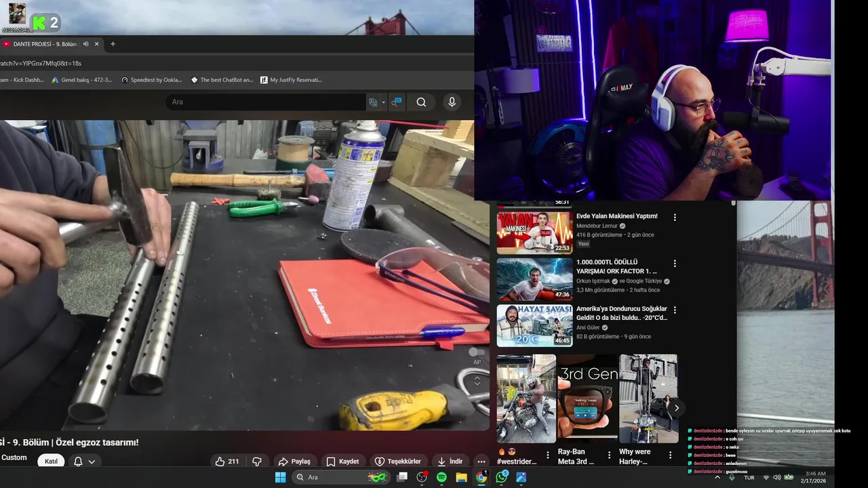Screen dimensions: 868x488
Task: Open the Why were Harley Short thumbnail
Action: [648, 399]
